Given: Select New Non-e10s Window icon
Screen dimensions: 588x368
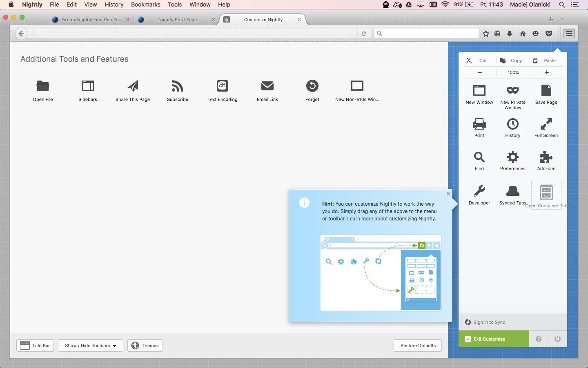Looking at the screenshot, I should (357, 86).
